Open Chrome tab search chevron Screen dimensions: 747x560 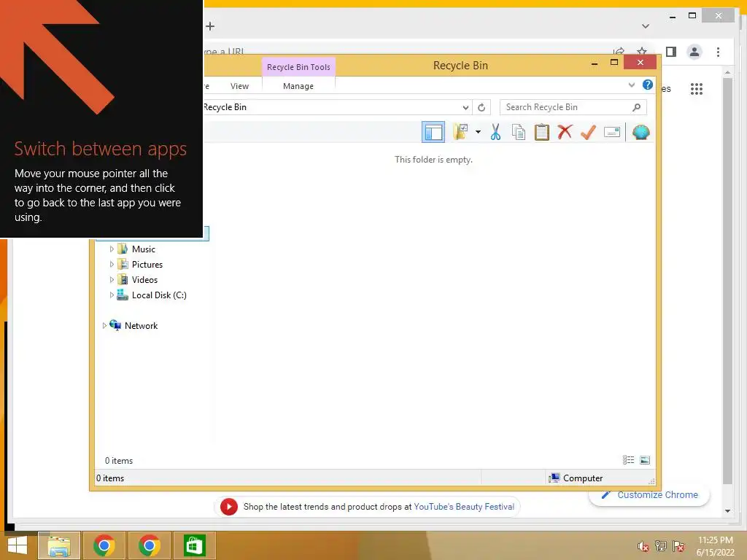(x=646, y=26)
